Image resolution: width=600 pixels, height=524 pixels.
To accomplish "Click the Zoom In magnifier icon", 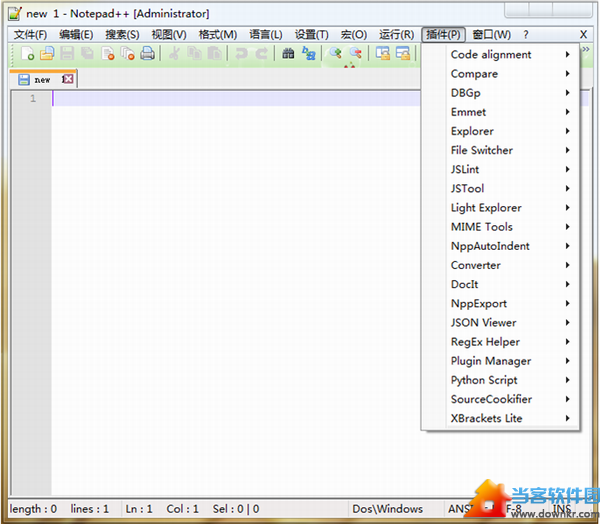I will [x=336, y=54].
